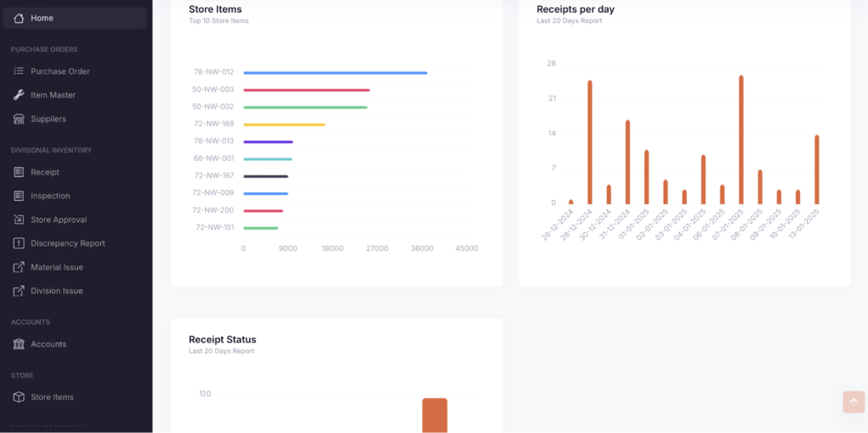The width and height of the screenshot is (868, 433).
Task: Click the 78-NW-013 purple bar
Action: coord(268,142)
